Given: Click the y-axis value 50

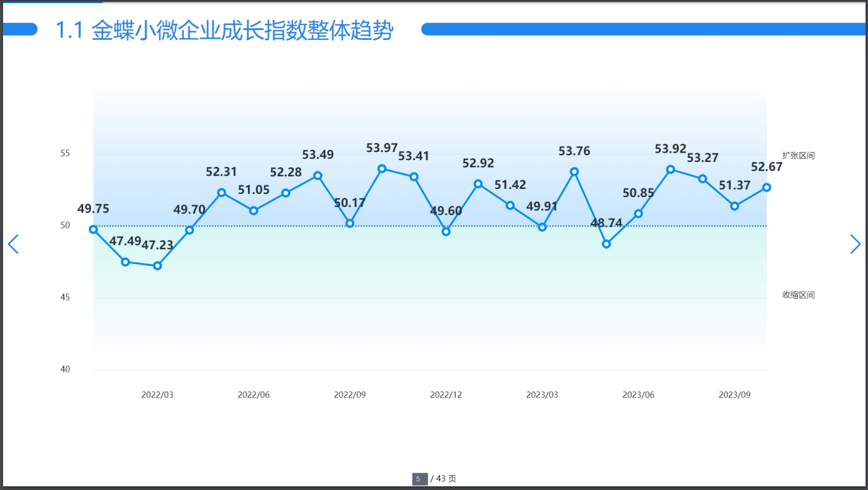Looking at the screenshot, I should (x=65, y=225).
